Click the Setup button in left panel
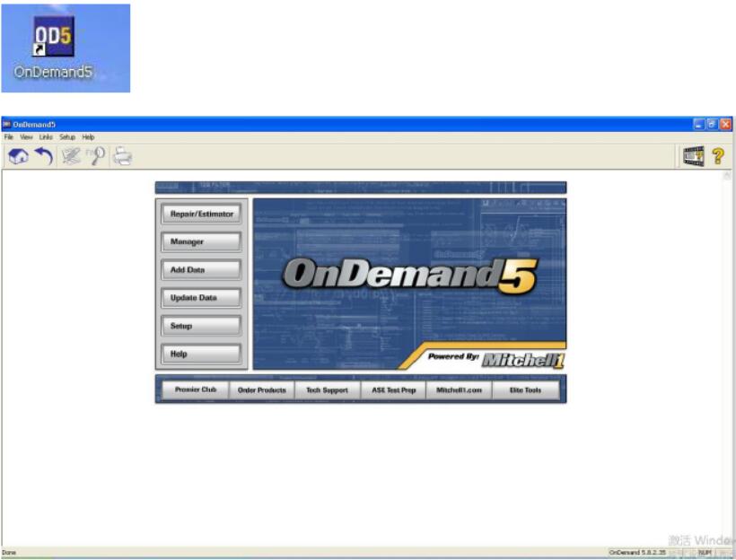The width and height of the screenshot is (736, 560). click(201, 326)
